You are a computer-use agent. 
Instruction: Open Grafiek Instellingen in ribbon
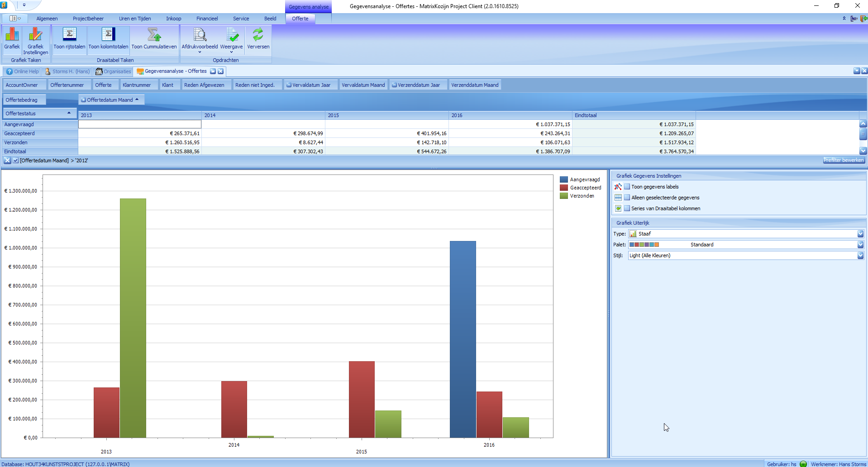point(35,35)
